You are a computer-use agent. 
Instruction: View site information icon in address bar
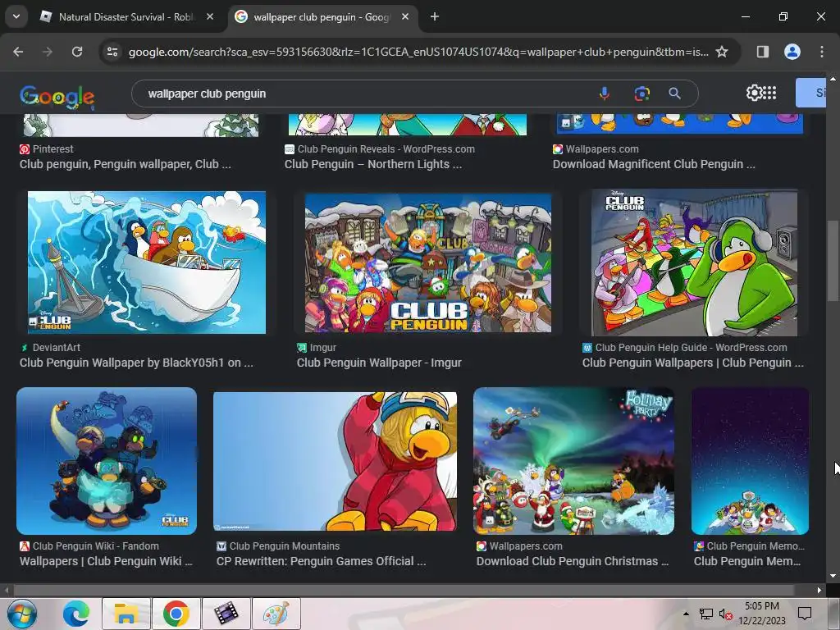[112, 52]
